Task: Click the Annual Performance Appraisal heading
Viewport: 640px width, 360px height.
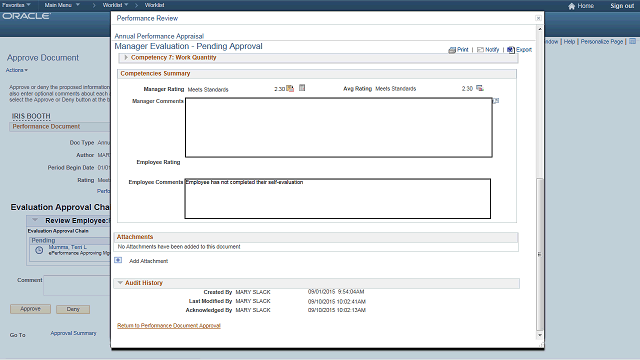Action: [x=159, y=36]
